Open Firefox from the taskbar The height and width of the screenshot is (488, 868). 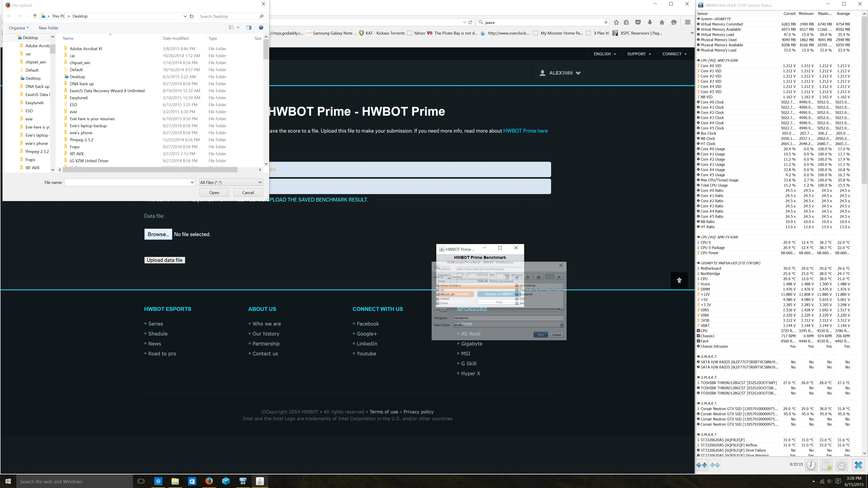click(x=209, y=481)
